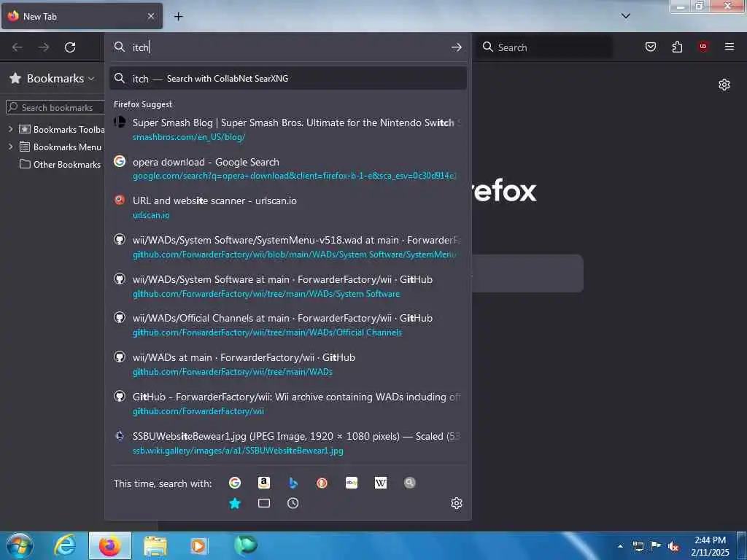Viewport: 747px width, 560px height.
Task: Show hidden tray icons arrow
Action: pos(620,547)
